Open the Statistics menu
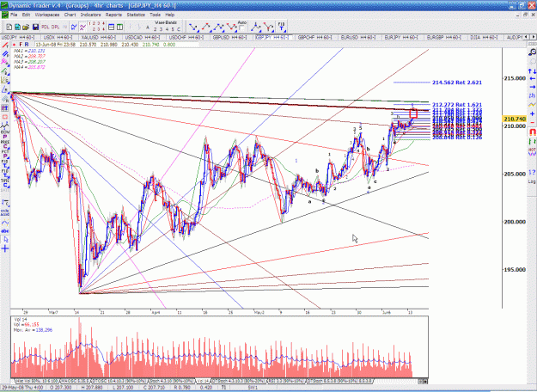This screenshot has width=537, height=392. click(136, 15)
